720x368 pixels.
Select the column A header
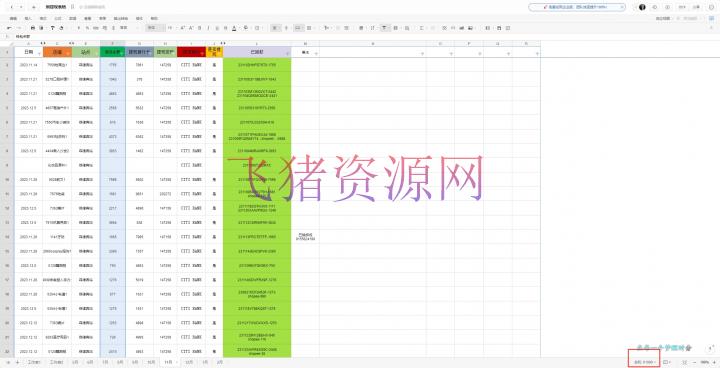[28, 44]
